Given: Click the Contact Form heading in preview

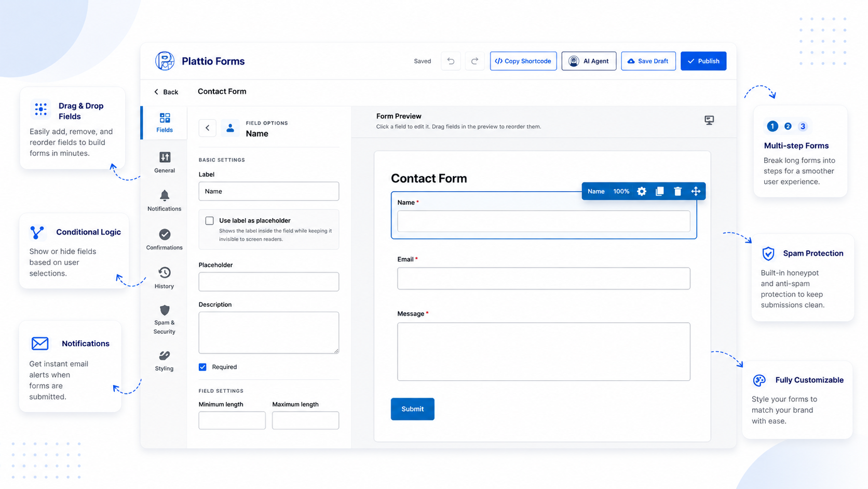Looking at the screenshot, I should pyautogui.click(x=429, y=179).
